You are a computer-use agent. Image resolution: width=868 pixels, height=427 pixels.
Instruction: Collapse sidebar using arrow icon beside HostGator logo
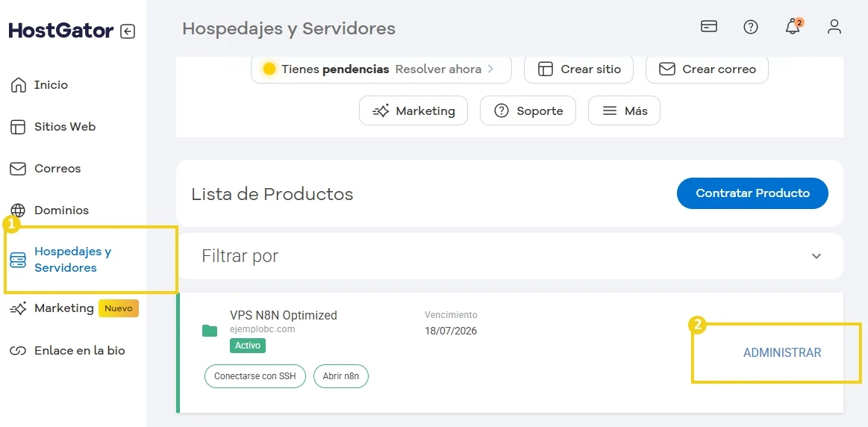click(x=128, y=31)
